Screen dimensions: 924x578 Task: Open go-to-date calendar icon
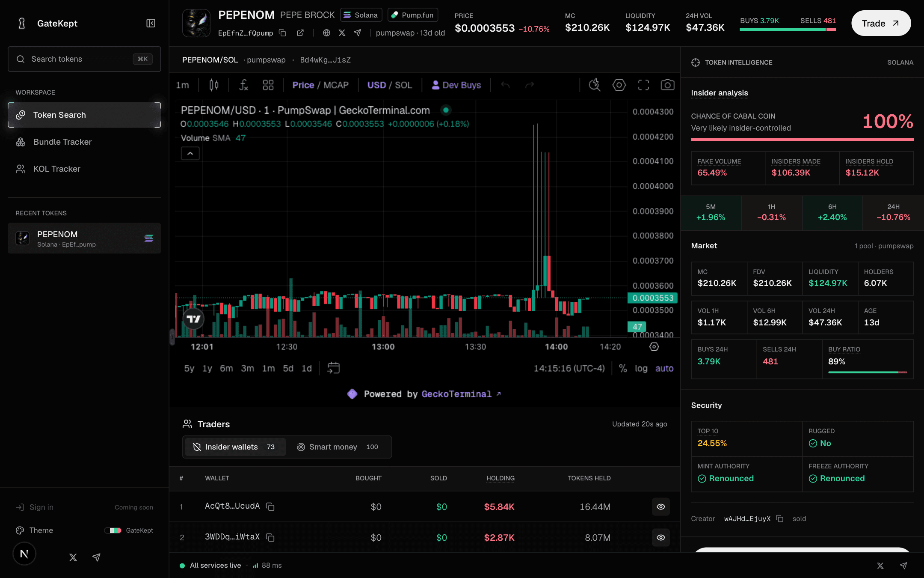[x=333, y=368]
